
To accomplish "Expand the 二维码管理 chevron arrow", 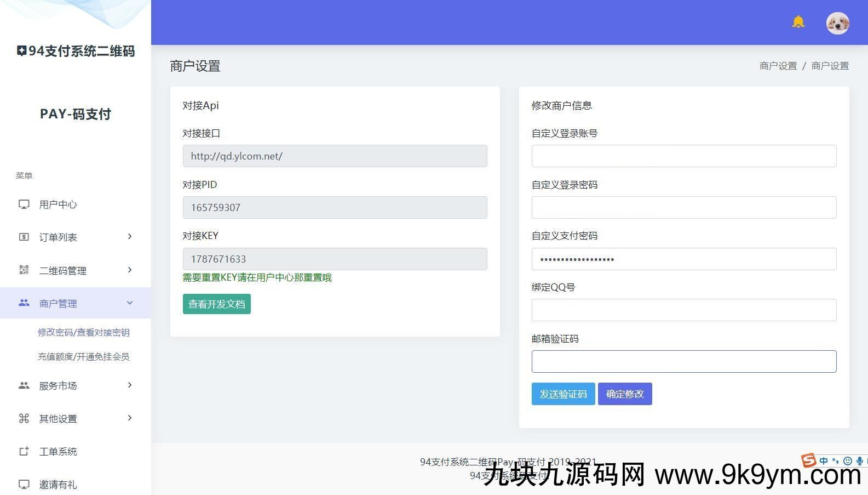I will [x=130, y=270].
